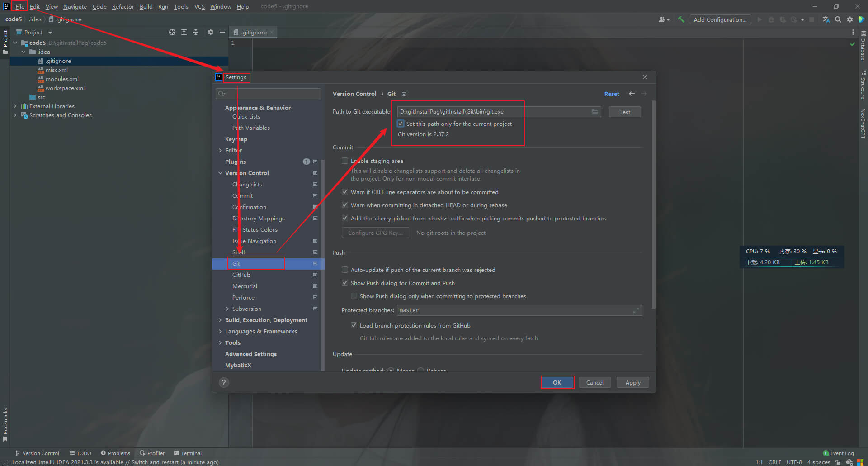This screenshot has width=868, height=466.
Task: Click the Select Opened File target icon
Action: (172, 32)
